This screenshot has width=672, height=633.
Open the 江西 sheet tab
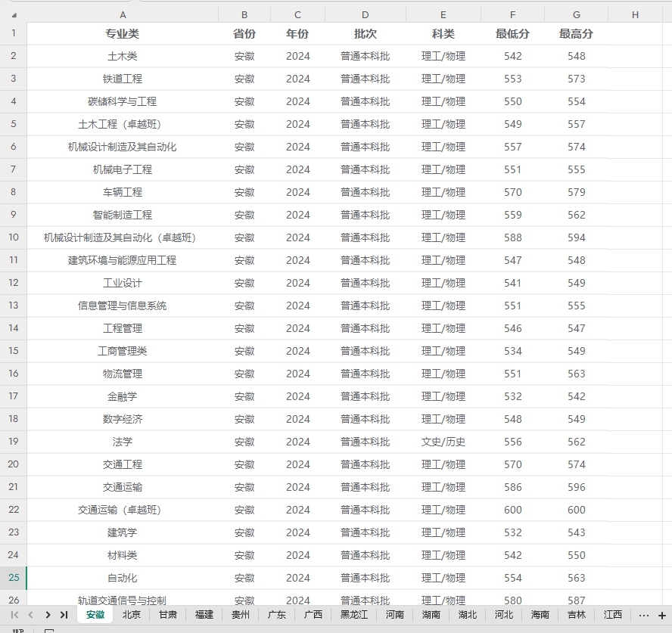pos(613,615)
